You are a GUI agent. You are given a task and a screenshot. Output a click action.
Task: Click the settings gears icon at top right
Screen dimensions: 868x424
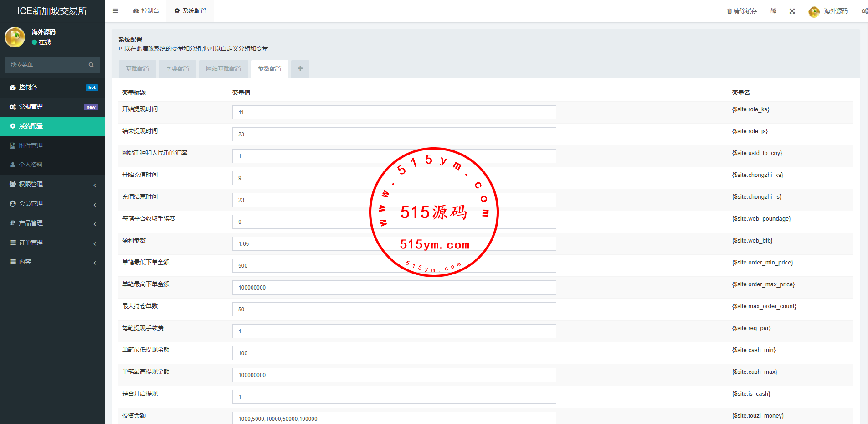tap(864, 11)
